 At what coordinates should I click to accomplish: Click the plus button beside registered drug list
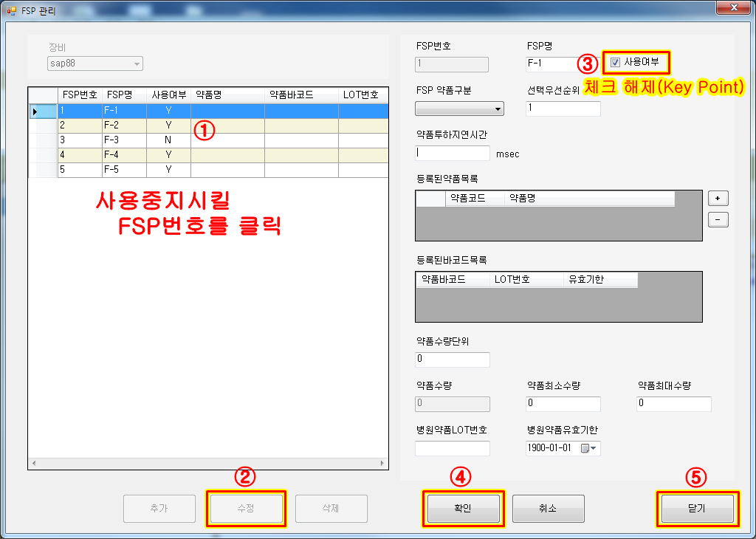tap(718, 198)
